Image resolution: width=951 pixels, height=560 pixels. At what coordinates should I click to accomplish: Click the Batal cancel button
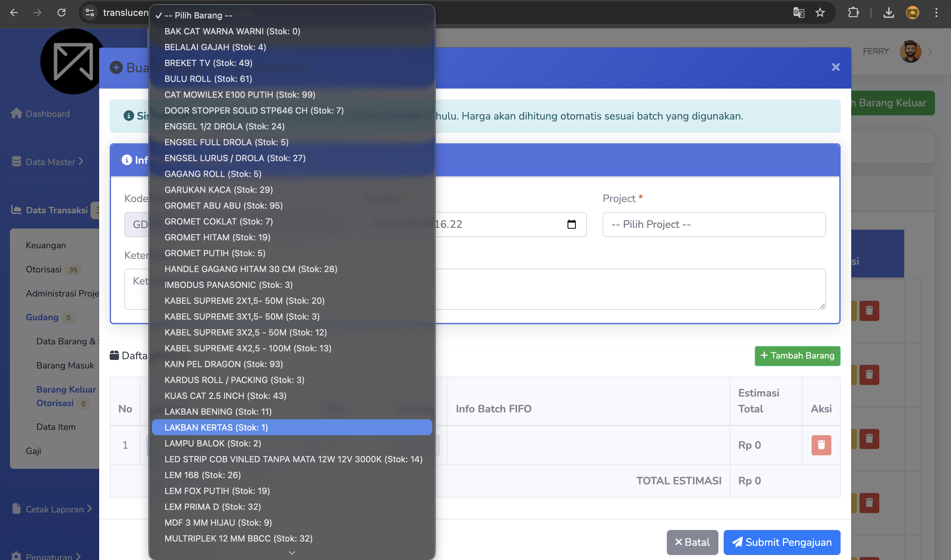click(692, 542)
